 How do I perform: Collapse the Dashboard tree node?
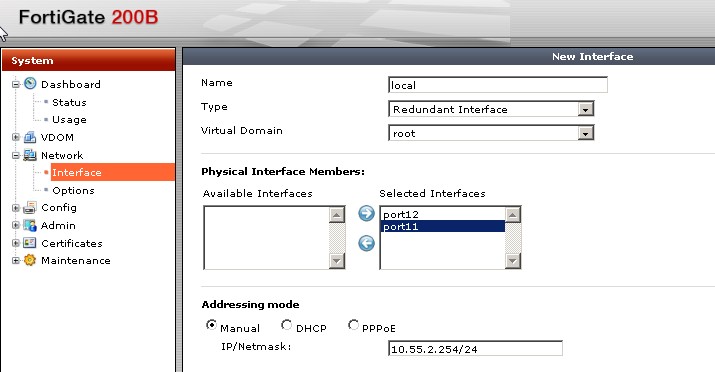tap(16, 84)
